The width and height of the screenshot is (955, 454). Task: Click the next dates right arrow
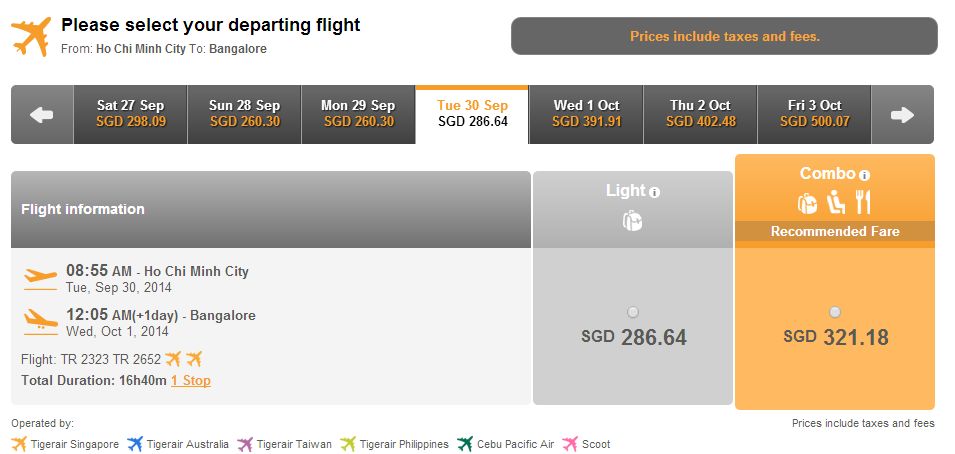pos(903,115)
